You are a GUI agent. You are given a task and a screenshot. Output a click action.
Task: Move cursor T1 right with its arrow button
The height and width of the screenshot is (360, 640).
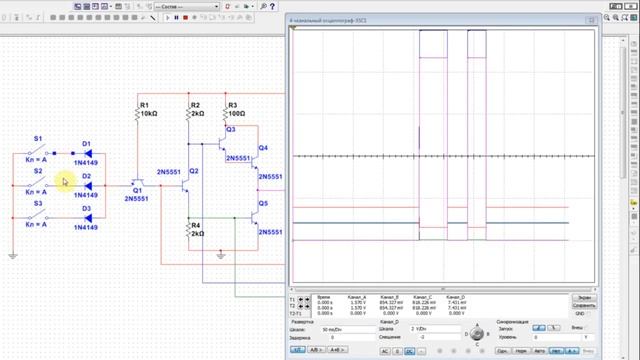307,299
